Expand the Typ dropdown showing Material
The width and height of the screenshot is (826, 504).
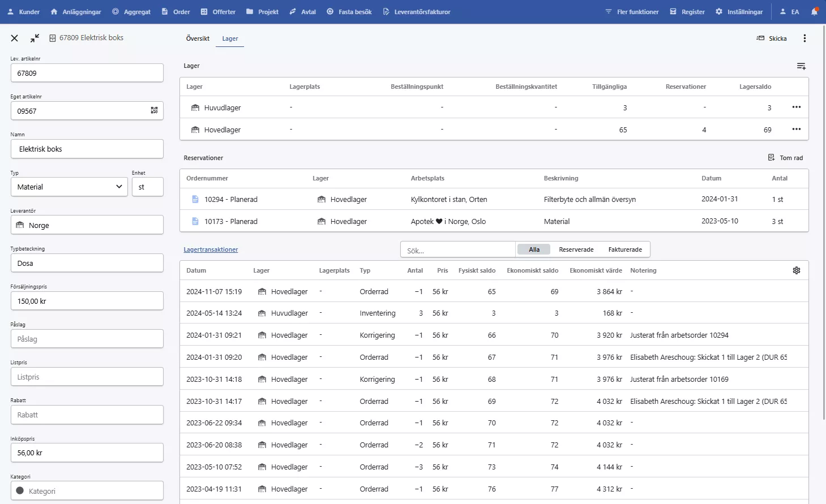point(69,187)
